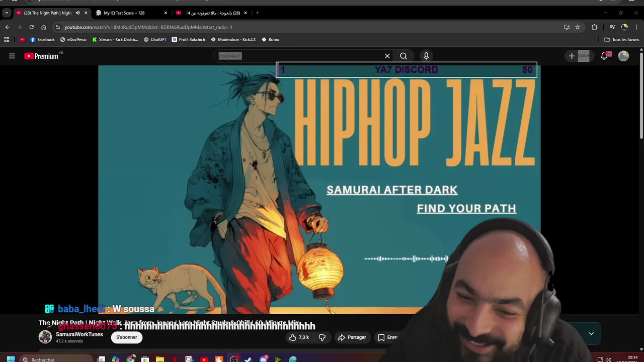Mute The Night Path tab audio

click(x=77, y=13)
